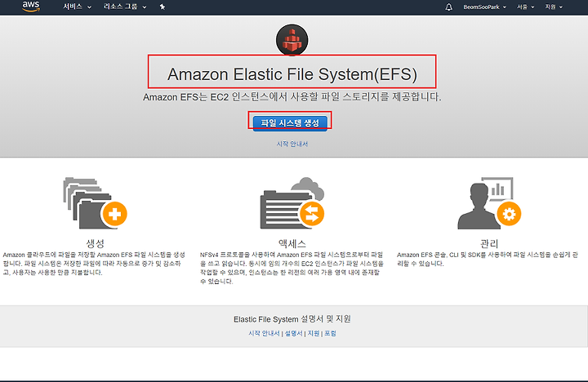Open the 서비스 services dropdown menu
The image size is (588, 382).
tap(78, 7)
